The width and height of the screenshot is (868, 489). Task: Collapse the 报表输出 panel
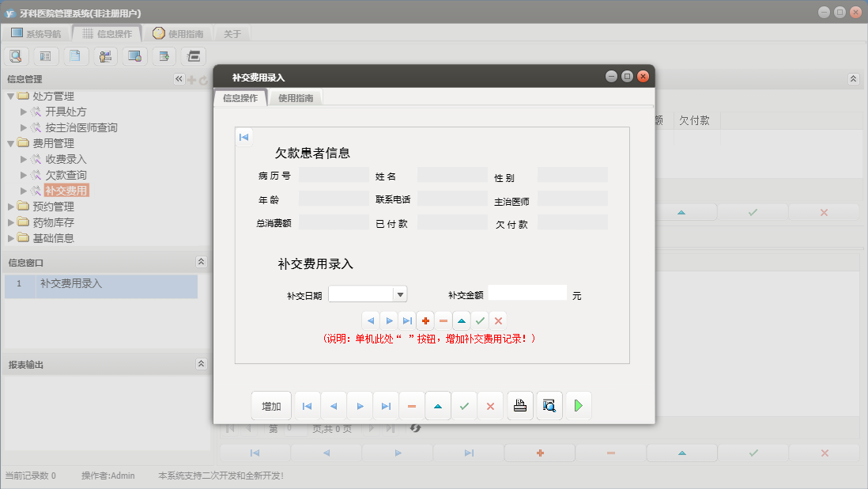[202, 363]
